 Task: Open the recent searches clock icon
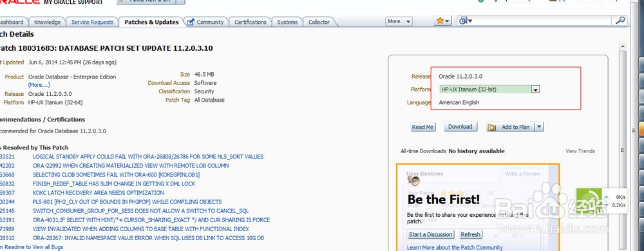[466, 21]
